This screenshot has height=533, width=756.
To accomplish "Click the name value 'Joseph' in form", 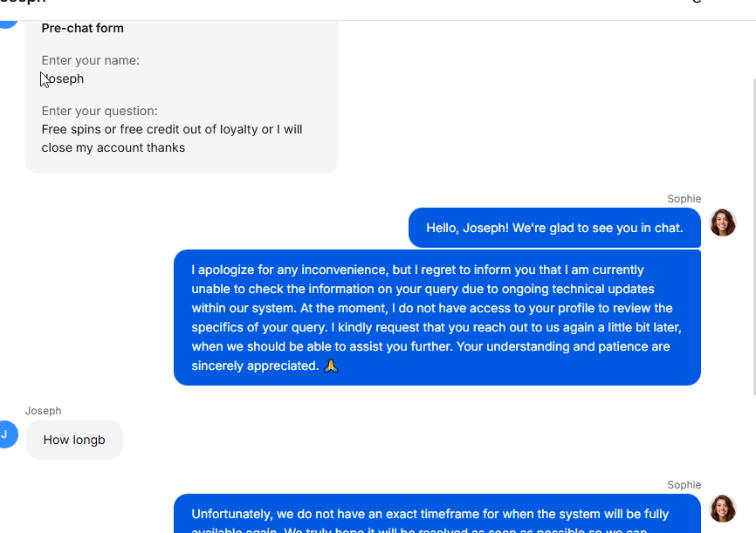I will pyautogui.click(x=63, y=79).
